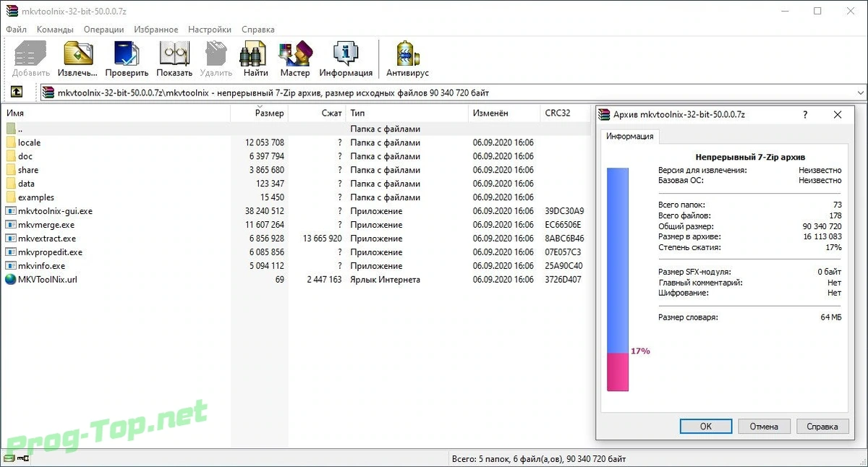This screenshot has width=868, height=467.
Task: Select the Информация tab in dialog
Action: 629,137
